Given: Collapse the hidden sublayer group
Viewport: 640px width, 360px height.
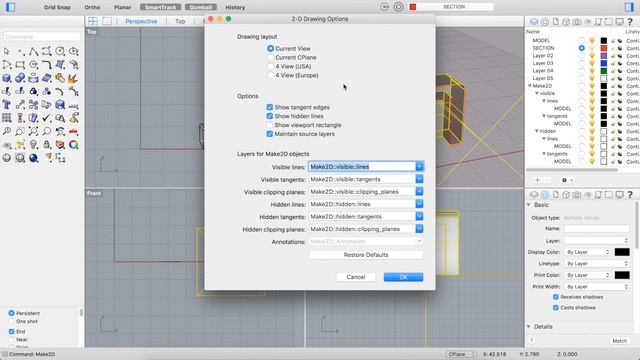Looking at the screenshot, I should pos(537,131).
